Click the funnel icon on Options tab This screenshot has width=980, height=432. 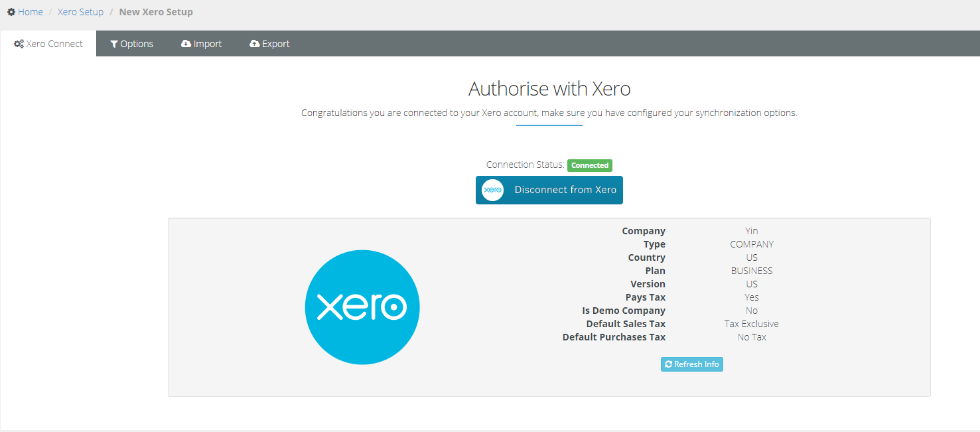click(114, 44)
